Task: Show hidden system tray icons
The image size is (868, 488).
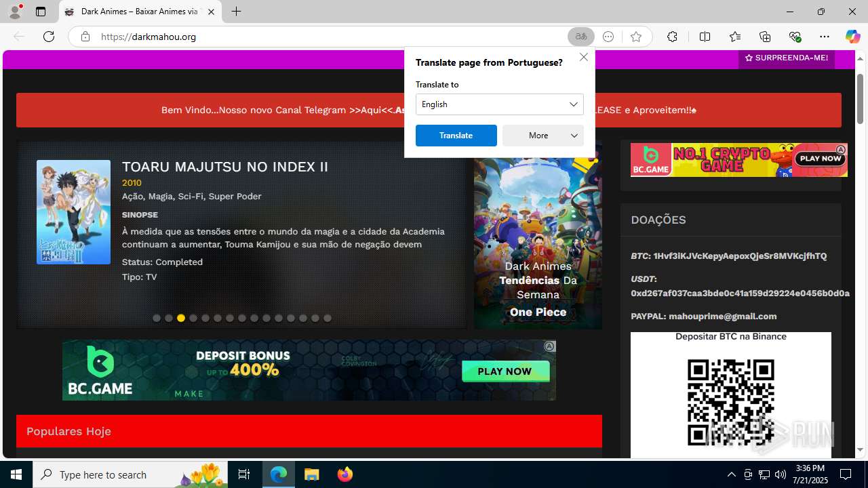Action: [x=731, y=474]
